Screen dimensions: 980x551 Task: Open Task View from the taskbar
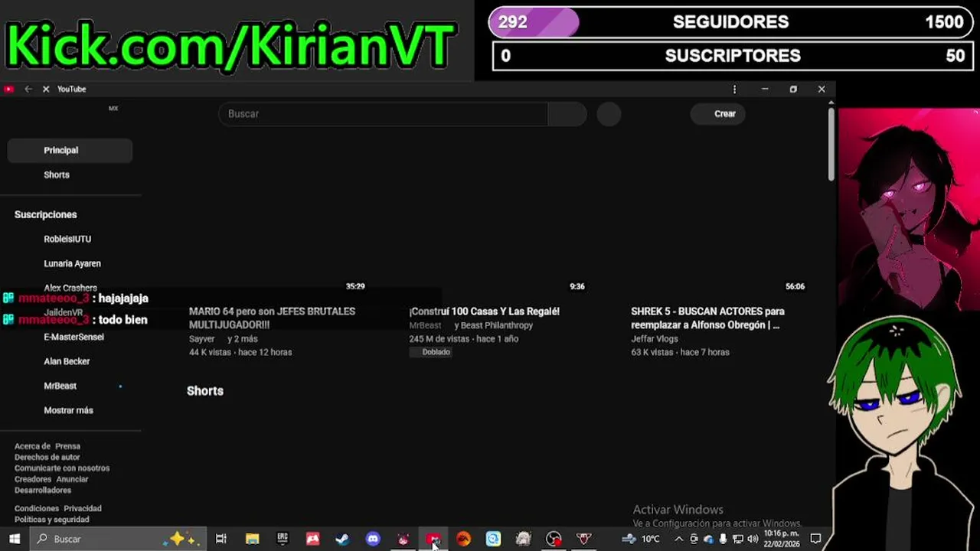(221, 540)
